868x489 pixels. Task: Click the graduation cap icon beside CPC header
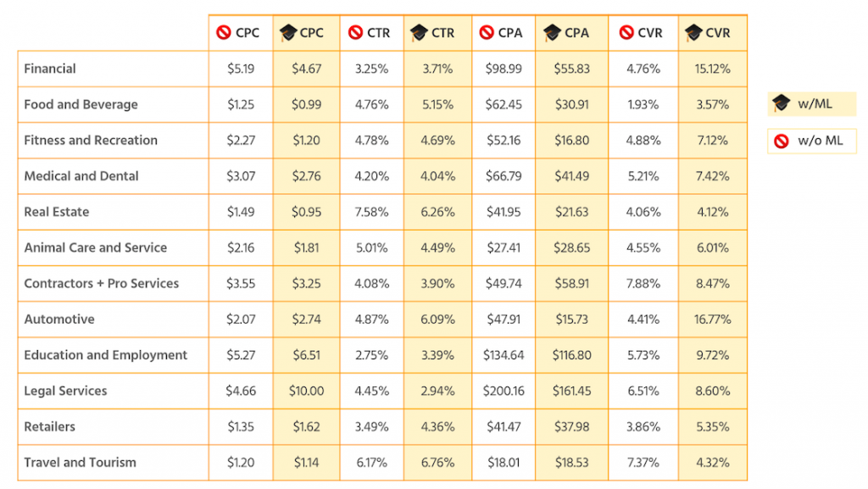288,33
